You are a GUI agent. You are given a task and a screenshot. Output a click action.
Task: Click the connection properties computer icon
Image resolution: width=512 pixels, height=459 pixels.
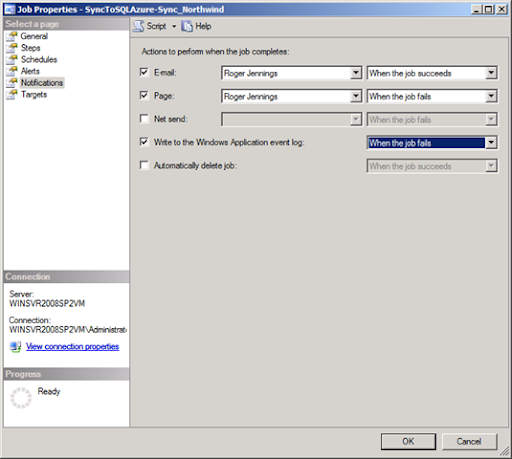pyautogui.click(x=15, y=347)
